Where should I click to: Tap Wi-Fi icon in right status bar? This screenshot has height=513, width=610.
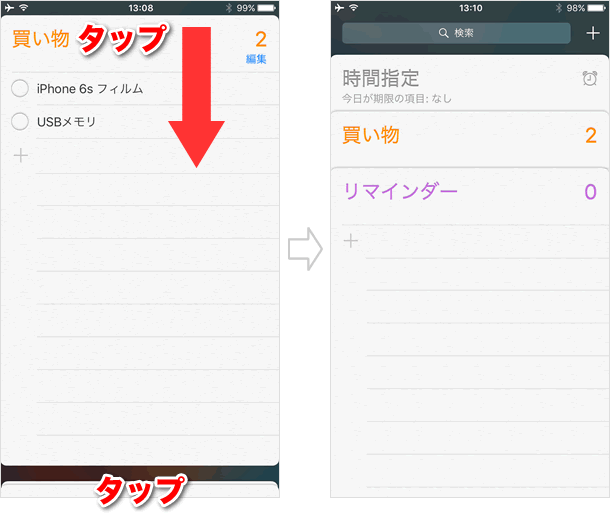(354, 7)
